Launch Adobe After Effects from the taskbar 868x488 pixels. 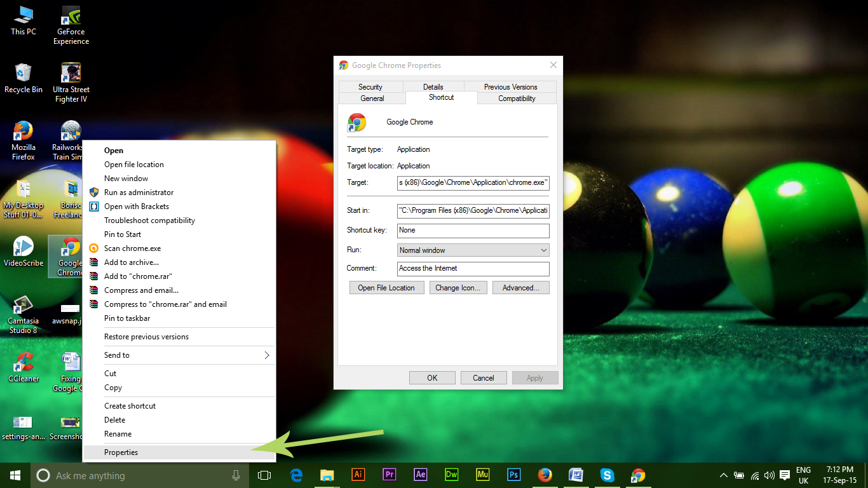(x=421, y=475)
